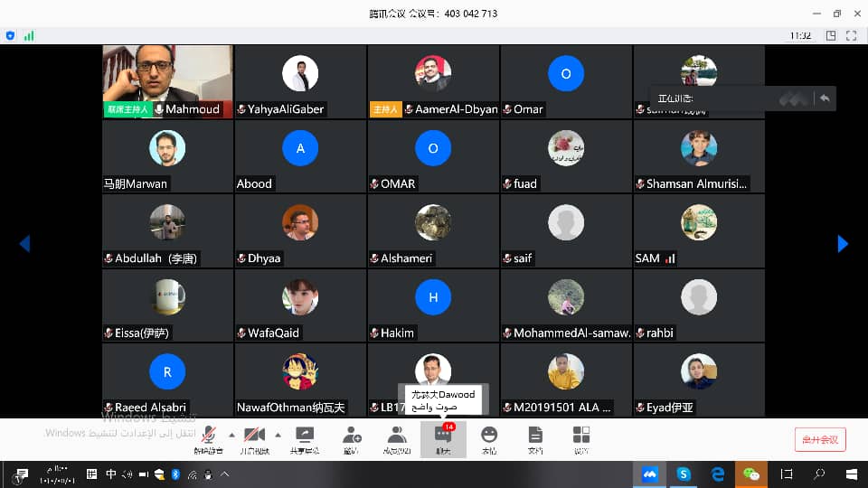This screenshot has width=868, height=488.
Task: Open the invite participants icon
Action: (x=352, y=438)
